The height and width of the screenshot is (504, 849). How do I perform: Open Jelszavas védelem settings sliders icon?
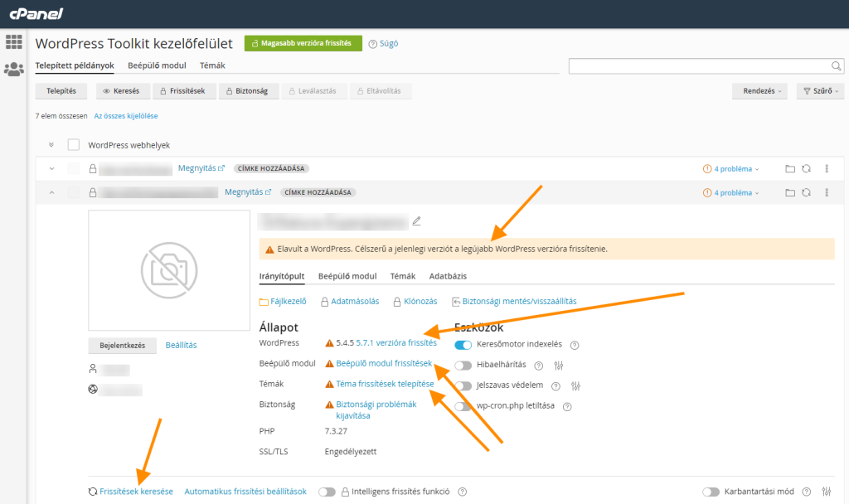575,386
